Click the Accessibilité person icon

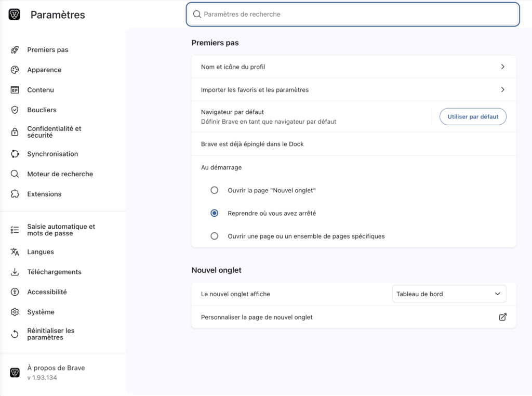point(15,292)
